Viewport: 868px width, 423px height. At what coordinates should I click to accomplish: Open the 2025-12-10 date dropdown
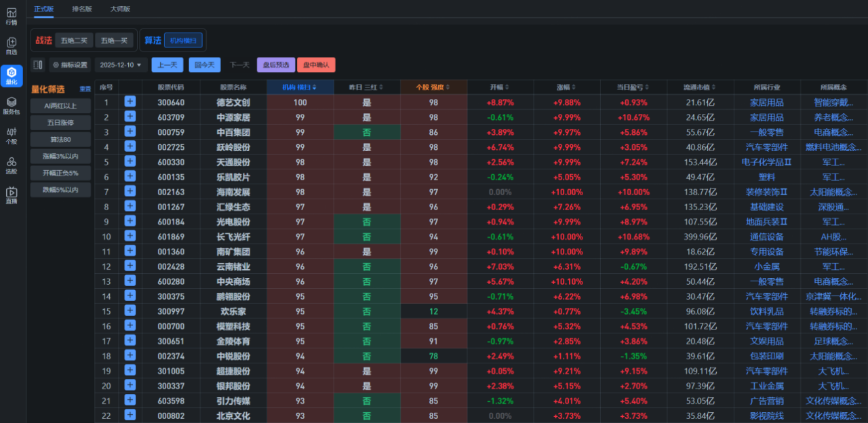pyautogui.click(x=121, y=65)
